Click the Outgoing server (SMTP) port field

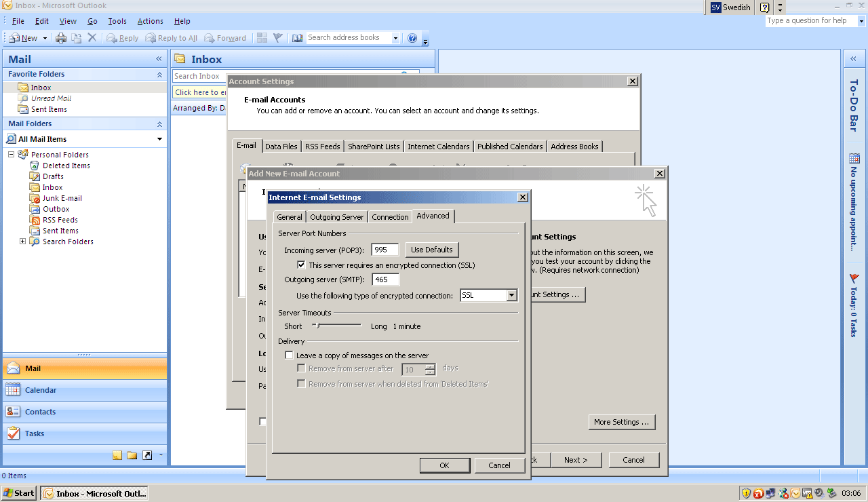click(x=385, y=279)
